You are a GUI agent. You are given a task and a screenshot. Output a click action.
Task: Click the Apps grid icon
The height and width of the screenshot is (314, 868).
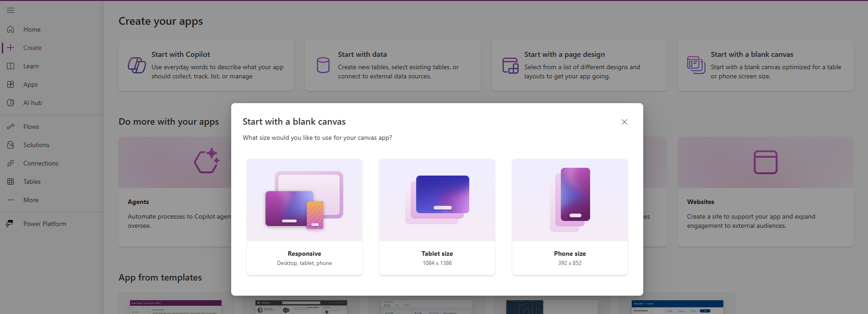[11, 84]
